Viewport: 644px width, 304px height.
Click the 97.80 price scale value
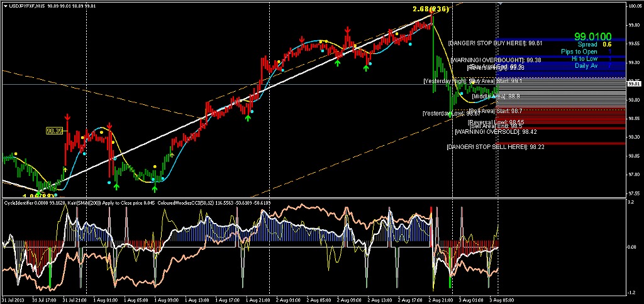[x=633, y=175]
